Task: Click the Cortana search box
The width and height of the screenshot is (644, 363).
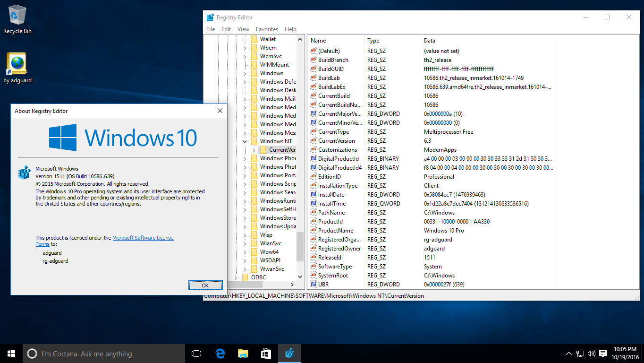Action: (104, 354)
